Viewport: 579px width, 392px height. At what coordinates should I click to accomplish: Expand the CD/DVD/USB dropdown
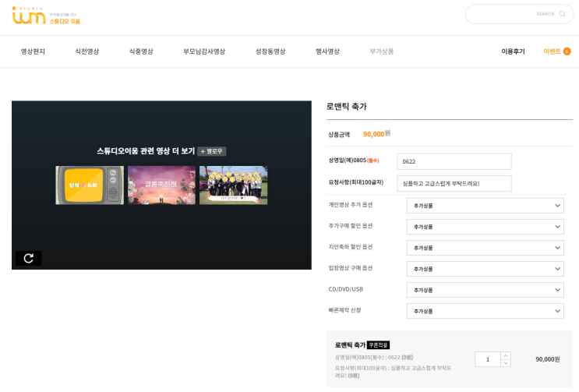485,290
